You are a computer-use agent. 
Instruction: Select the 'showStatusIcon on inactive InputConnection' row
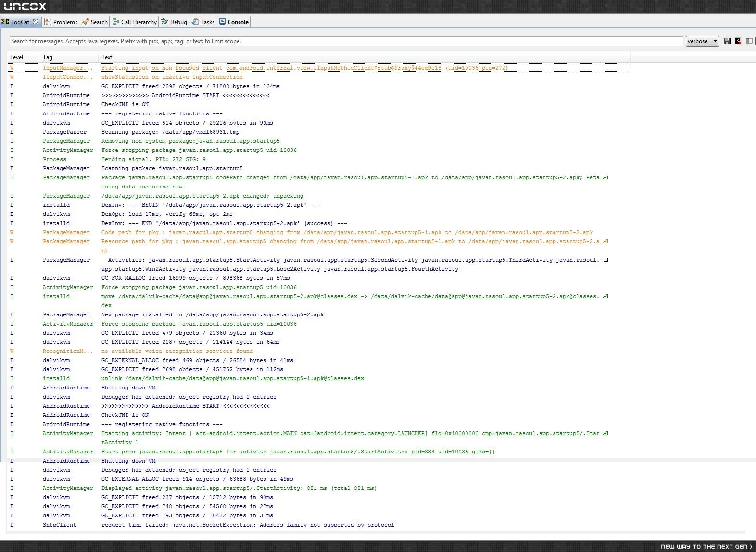(x=319, y=77)
